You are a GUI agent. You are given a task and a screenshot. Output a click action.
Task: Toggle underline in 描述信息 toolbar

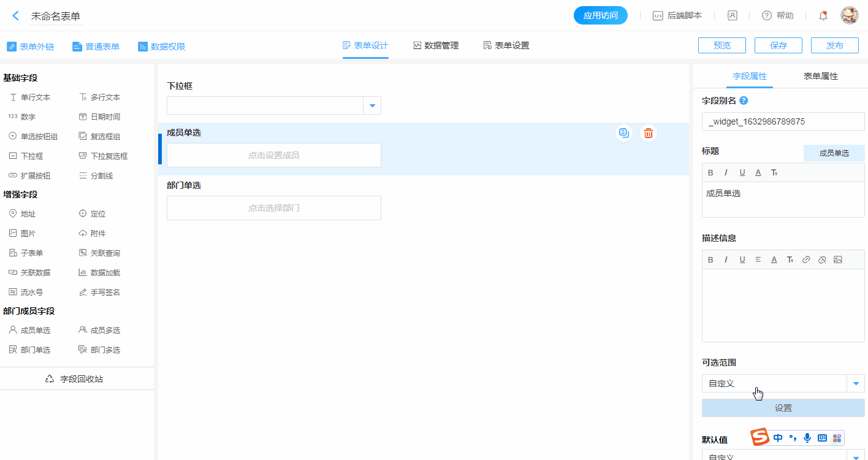742,259
